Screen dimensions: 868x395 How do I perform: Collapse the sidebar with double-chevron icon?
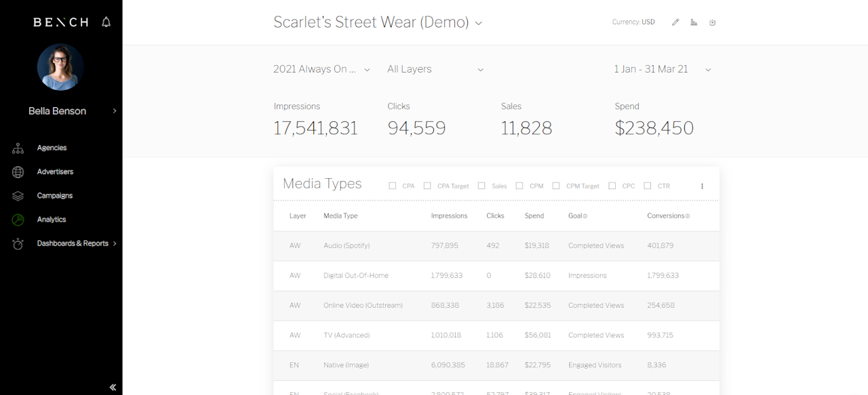[x=113, y=387]
